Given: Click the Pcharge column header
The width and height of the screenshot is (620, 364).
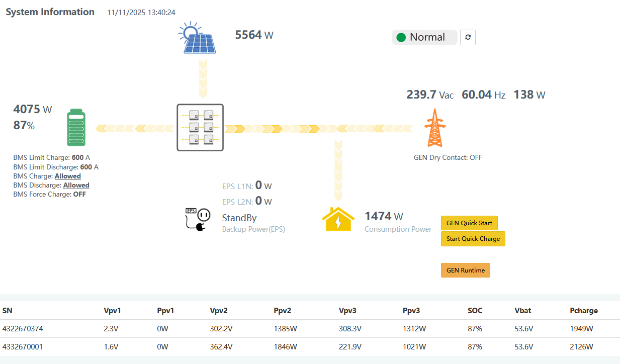Looking at the screenshot, I should pos(584,311).
